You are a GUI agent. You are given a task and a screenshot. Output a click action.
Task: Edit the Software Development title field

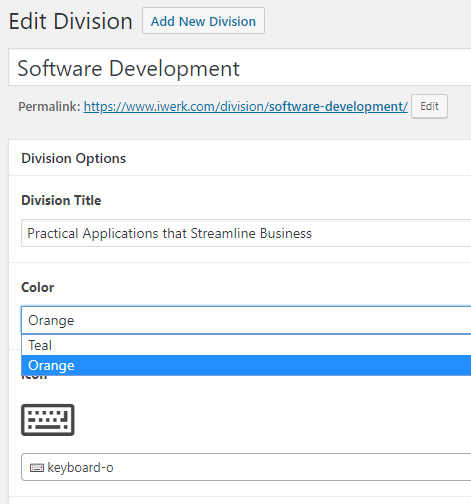pos(240,67)
